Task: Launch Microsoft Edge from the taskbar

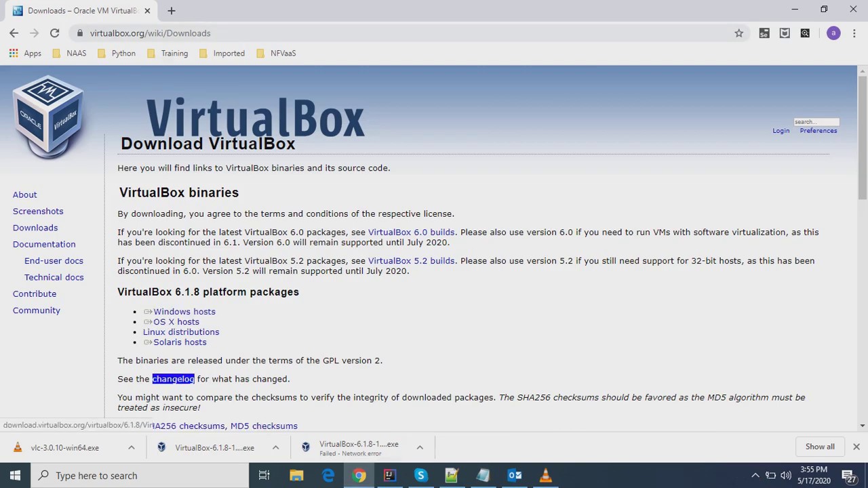Action: click(328, 475)
